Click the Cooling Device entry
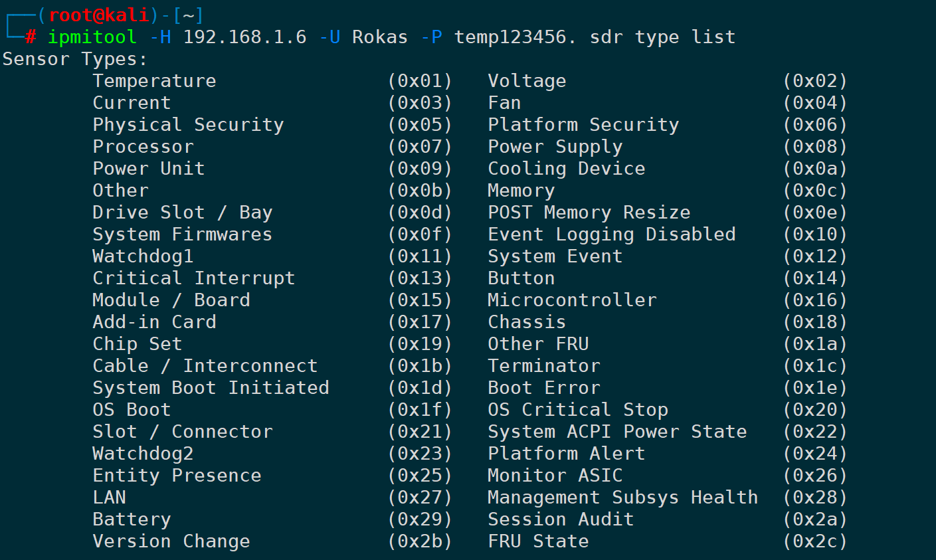 point(566,169)
